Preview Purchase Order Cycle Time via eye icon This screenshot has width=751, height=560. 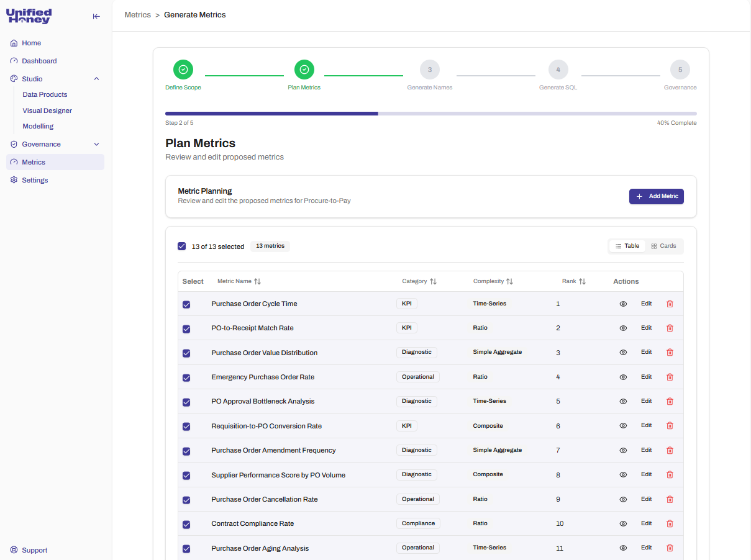point(623,304)
